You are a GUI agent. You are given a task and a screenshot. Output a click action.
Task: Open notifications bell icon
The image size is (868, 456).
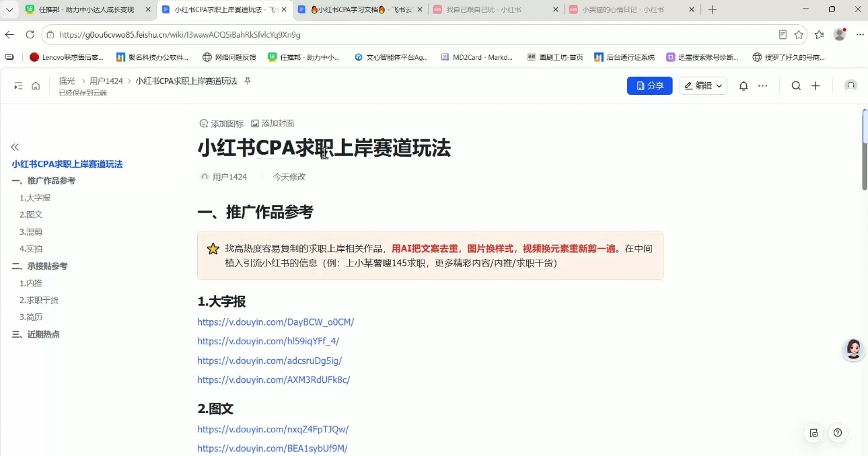click(x=744, y=85)
